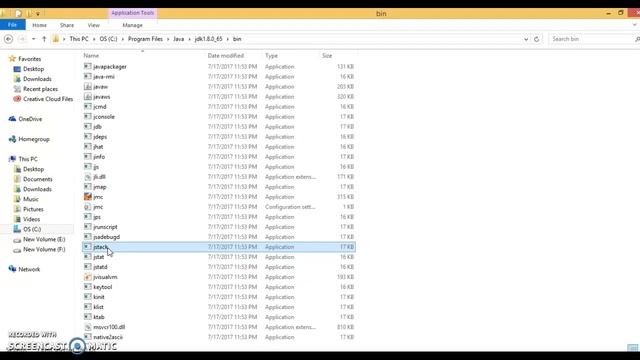The width and height of the screenshot is (640, 360).
Task: Go up one folder level
Action: point(44,39)
